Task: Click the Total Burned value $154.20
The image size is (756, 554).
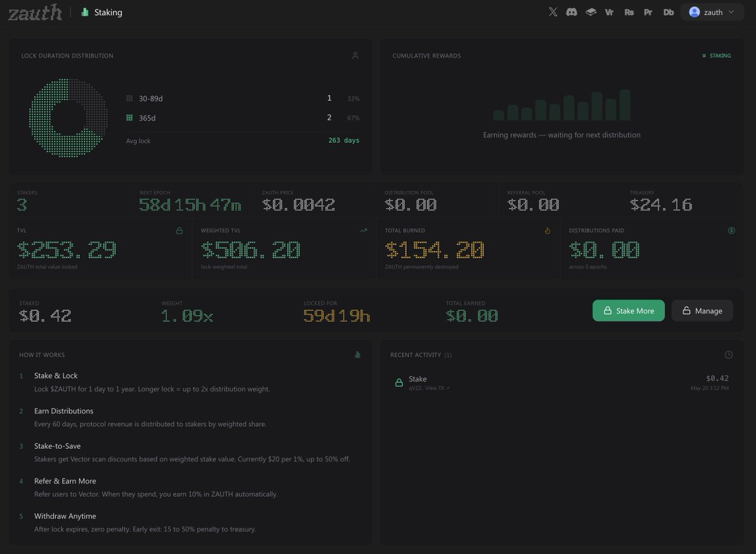Action: (435, 251)
